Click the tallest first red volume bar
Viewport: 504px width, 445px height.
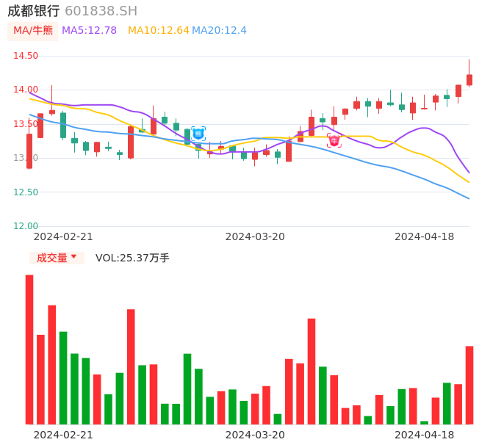click(x=29, y=350)
